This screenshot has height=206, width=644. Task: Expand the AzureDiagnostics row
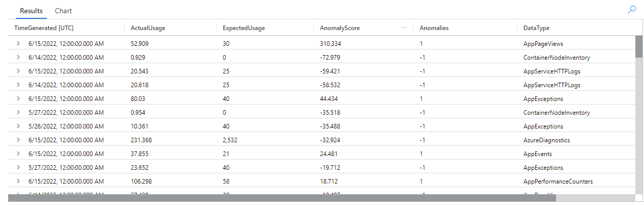[x=18, y=140]
